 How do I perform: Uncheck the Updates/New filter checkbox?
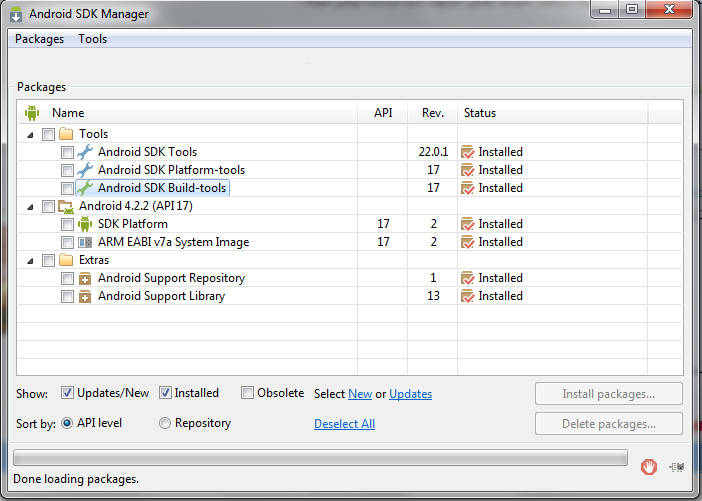pyautogui.click(x=68, y=393)
